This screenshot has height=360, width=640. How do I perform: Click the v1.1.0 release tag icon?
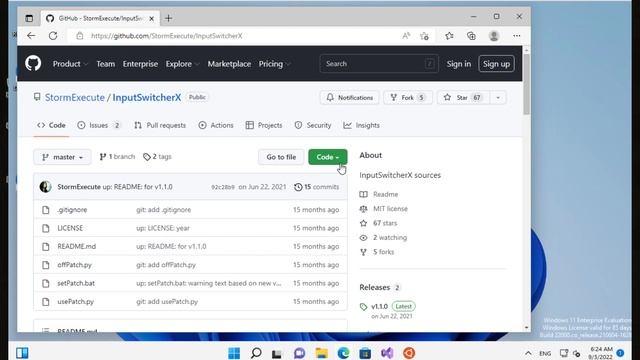363,307
